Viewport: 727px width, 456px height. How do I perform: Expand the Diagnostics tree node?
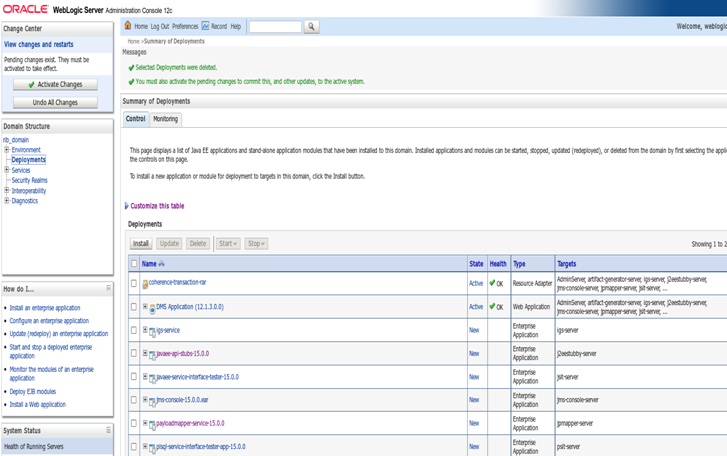(6, 200)
